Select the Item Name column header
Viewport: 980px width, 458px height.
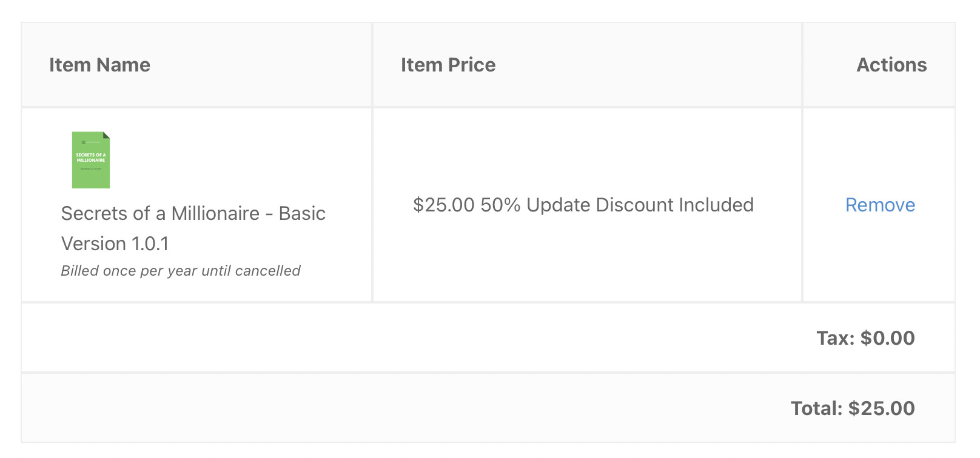[99, 65]
